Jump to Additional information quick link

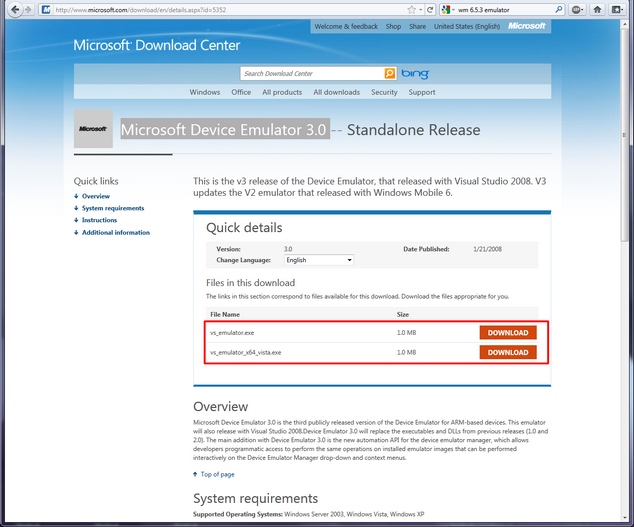click(x=116, y=233)
